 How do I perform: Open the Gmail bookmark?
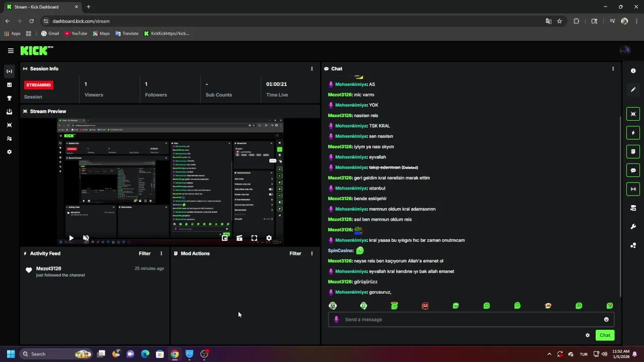(50, 34)
